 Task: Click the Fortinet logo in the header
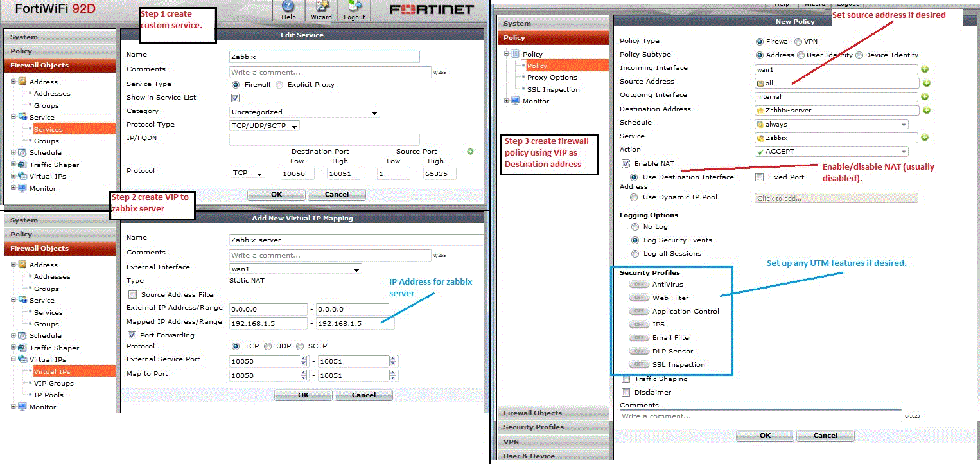(431, 10)
